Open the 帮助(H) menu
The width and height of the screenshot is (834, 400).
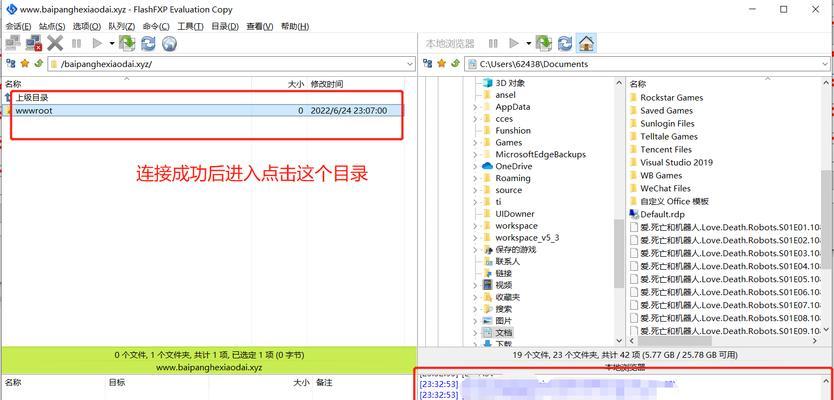[295, 27]
